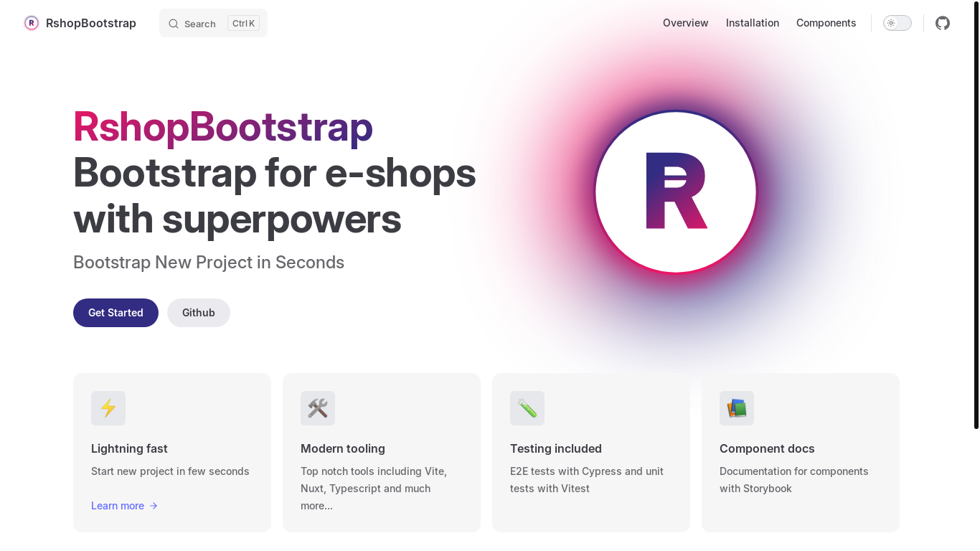Click the page vertical scrollbar
Screen dimensions: 980x551
pos(976,215)
